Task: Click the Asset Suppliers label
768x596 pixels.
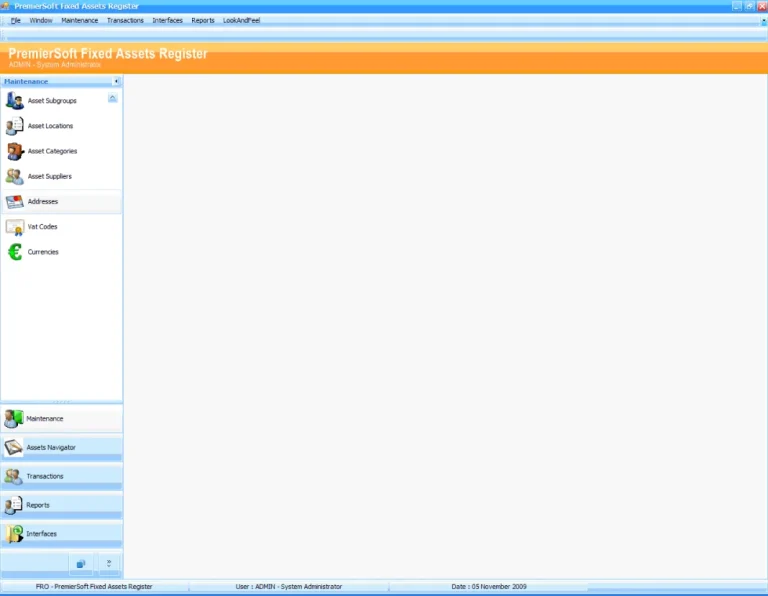Action: point(49,176)
